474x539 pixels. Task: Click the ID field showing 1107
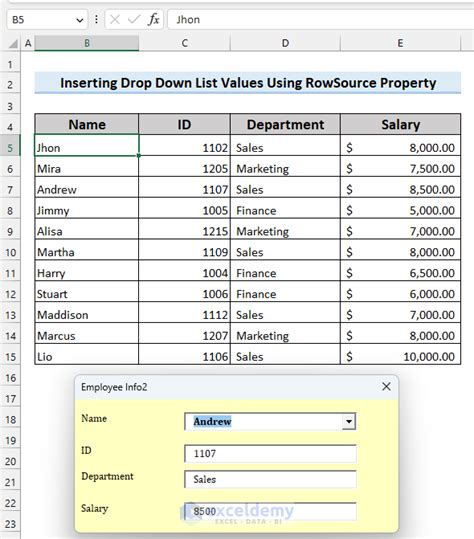point(270,453)
